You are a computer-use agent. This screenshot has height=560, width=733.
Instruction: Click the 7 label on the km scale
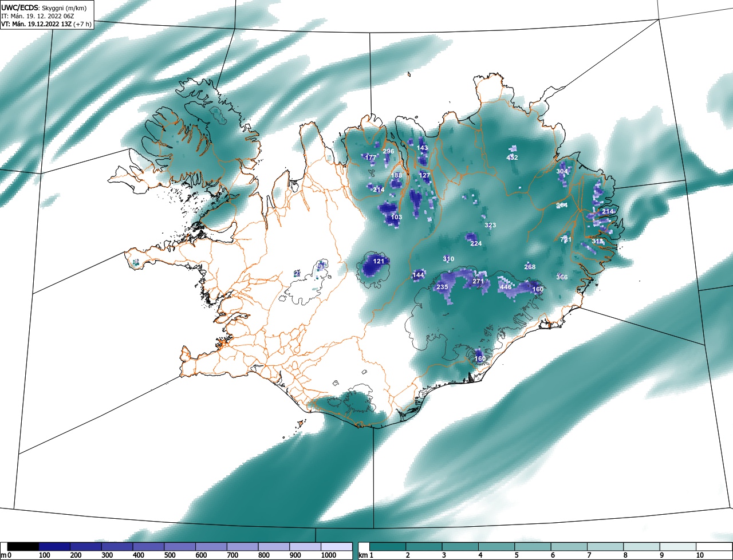coord(589,555)
